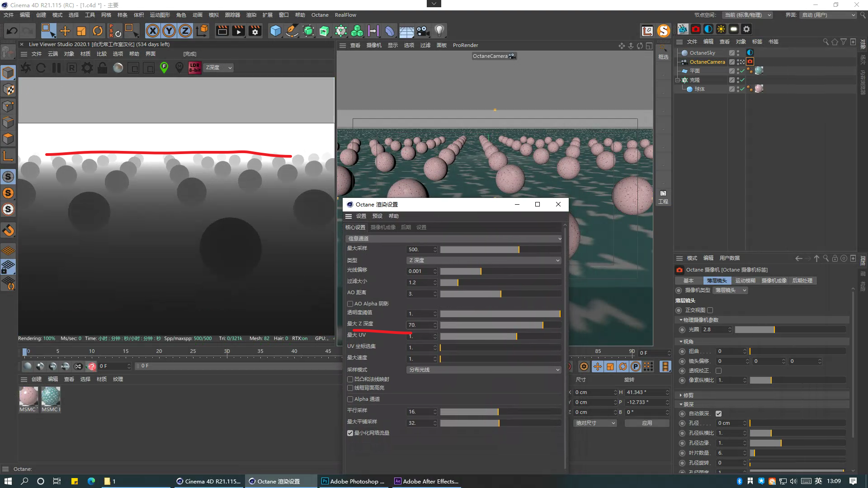This screenshot has height=488, width=868.
Task: Toggle Live Viewer lock resolution
Action: [x=103, y=68]
